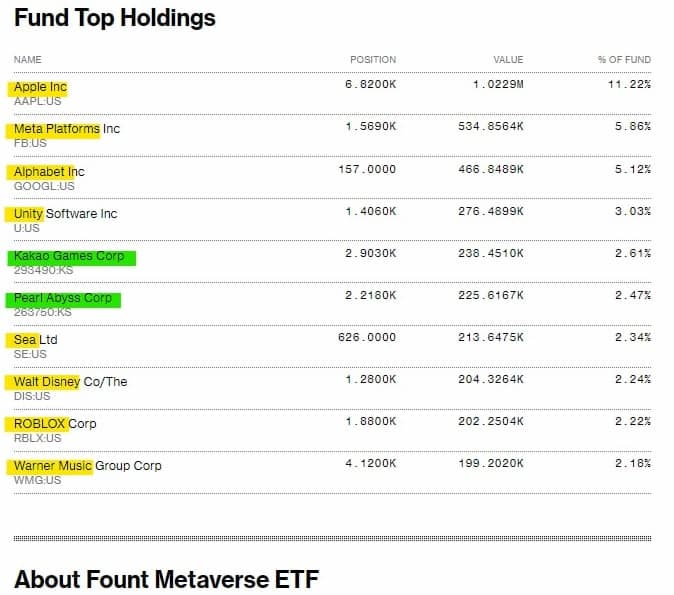The height and width of the screenshot is (595, 674).
Task: Click the Kakao Games Corp link
Action: click(69, 256)
